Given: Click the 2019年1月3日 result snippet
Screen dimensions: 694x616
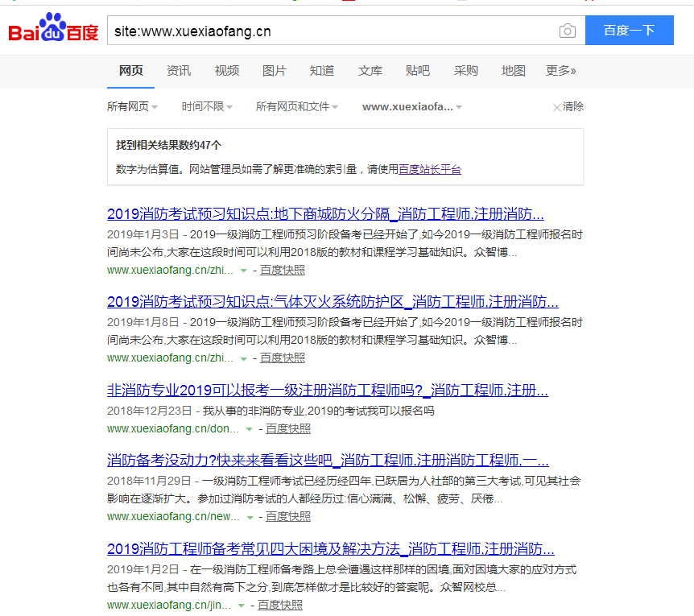Looking at the screenshot, I should click(345, 243).
